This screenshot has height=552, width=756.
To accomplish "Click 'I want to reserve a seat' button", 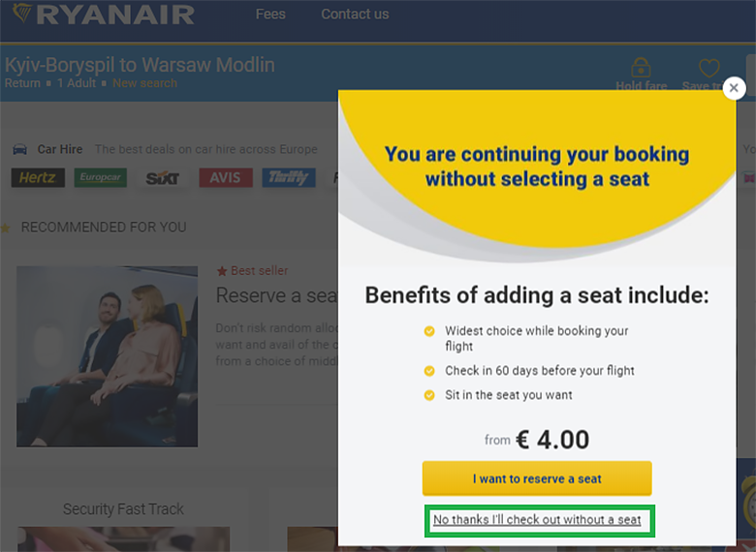I will (x=537, y=478).
